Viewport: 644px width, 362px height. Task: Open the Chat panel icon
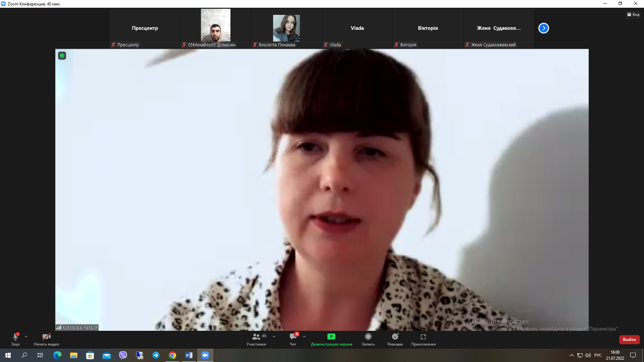293,337
